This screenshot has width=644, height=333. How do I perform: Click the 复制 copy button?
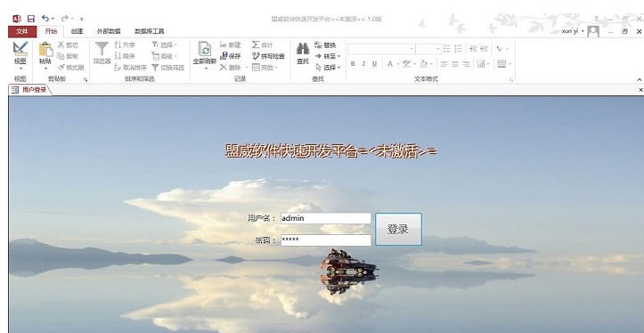click(68, 56)
